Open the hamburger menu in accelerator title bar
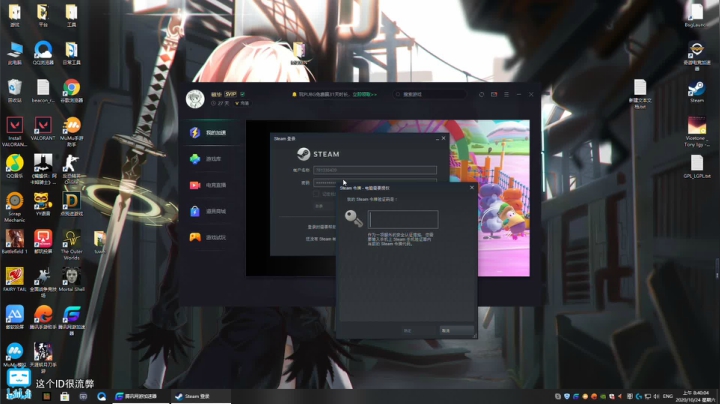This screenshot has width=720, height=404. coord(506,94)
